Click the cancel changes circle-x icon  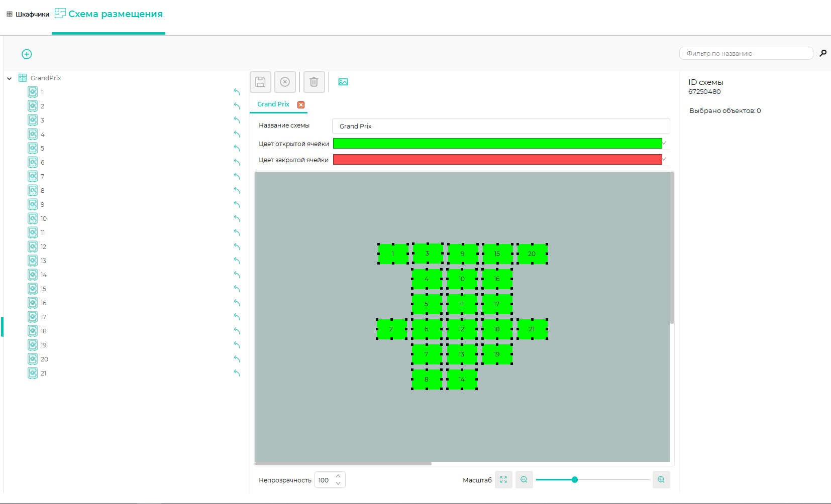click(x=285, y=82)
